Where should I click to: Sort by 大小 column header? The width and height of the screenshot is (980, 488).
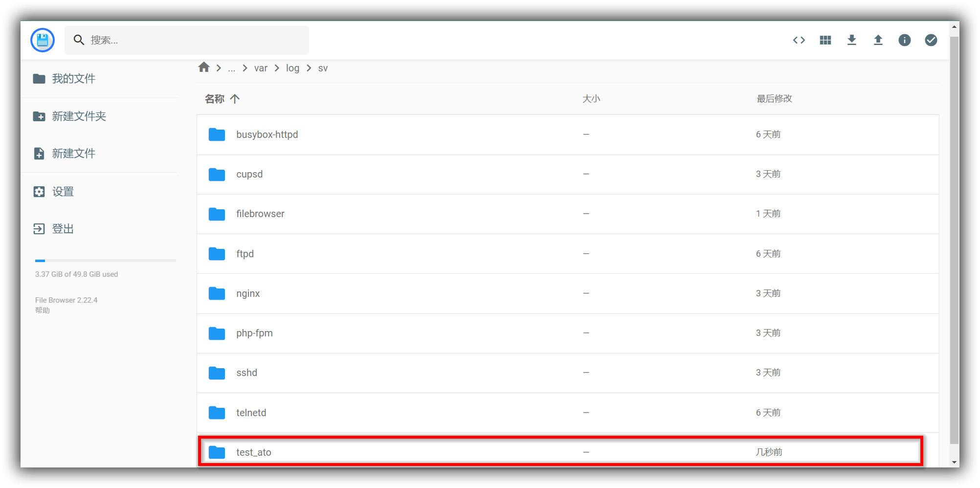point(591,99)
